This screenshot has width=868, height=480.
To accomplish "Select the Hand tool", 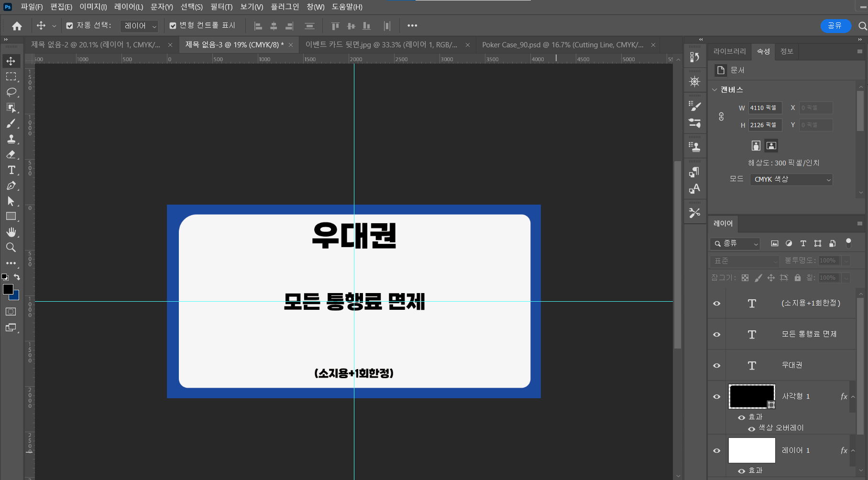I will (x=11, y=232).
